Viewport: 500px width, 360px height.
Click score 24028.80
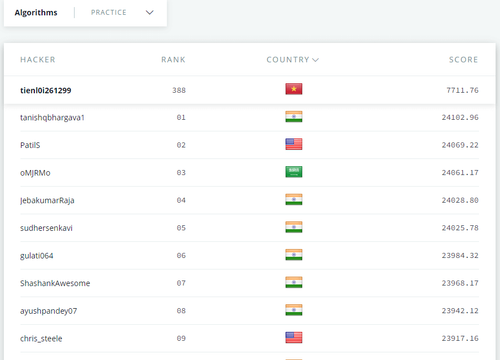tap(460, 200)
